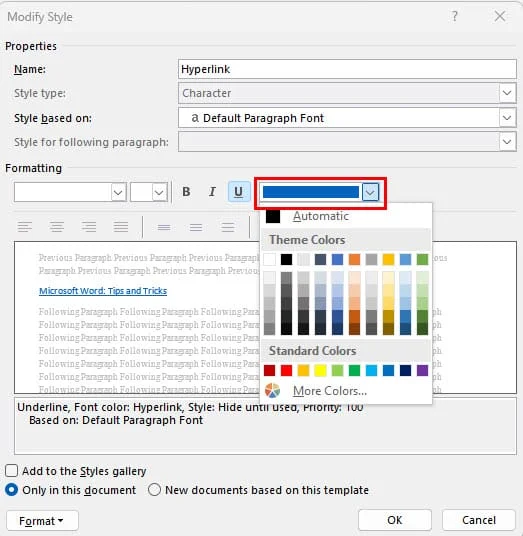Image resolution: width=523 pixels, height=536 pixels.
Task: Pick the gold theme color swatch
Action: pos(388,259)
